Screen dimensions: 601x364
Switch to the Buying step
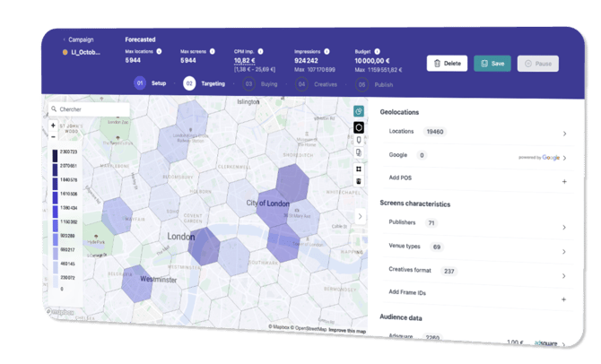[260, 83]
